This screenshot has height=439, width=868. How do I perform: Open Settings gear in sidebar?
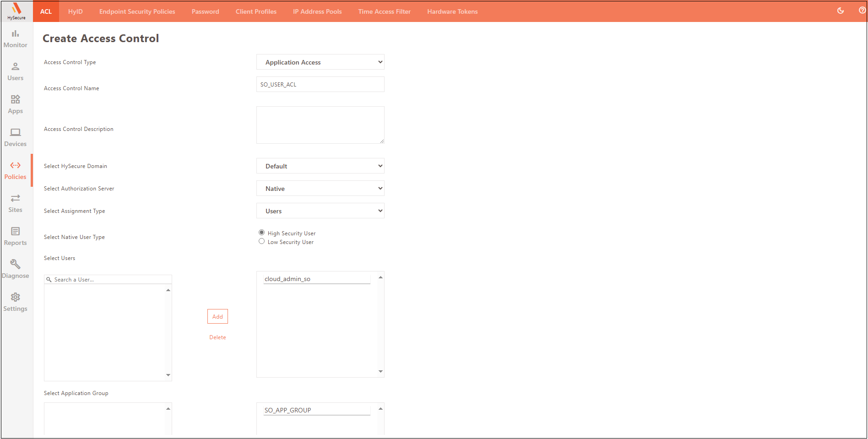click(16, 302)
